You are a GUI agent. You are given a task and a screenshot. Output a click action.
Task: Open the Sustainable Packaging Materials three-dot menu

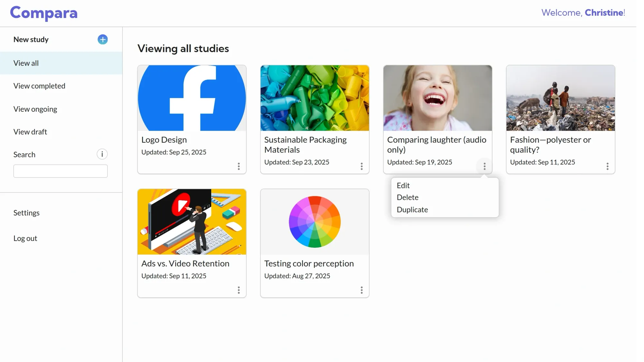[362, 166]
